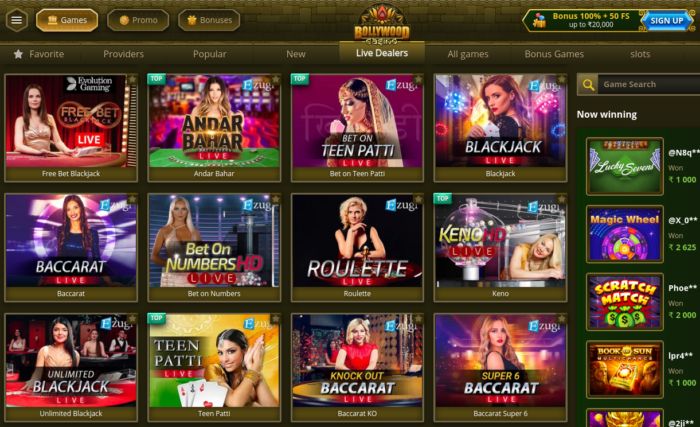Open the Magic Wheel winning game thumbnail

pos(625,234)
